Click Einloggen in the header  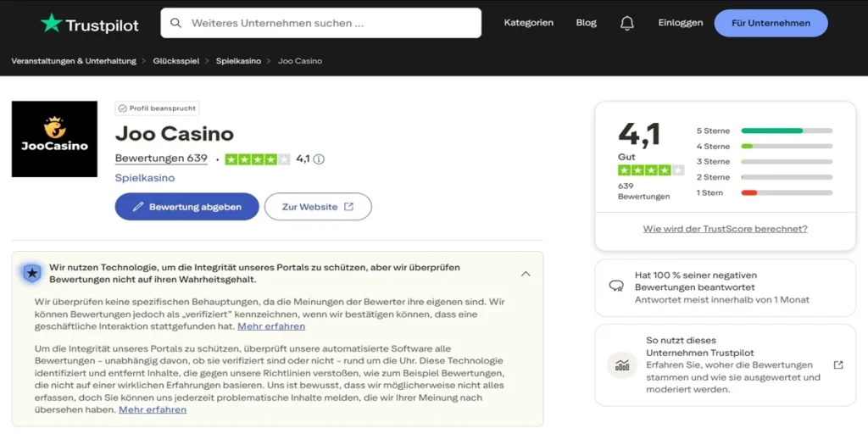[681, 23]
